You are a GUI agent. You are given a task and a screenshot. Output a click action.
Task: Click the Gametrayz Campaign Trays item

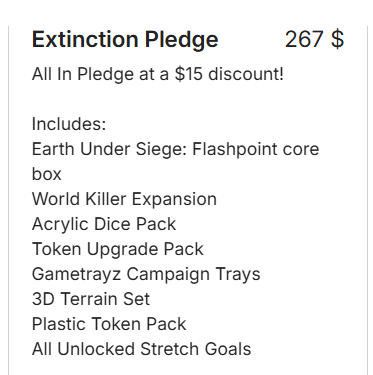(x=146, y=274)
